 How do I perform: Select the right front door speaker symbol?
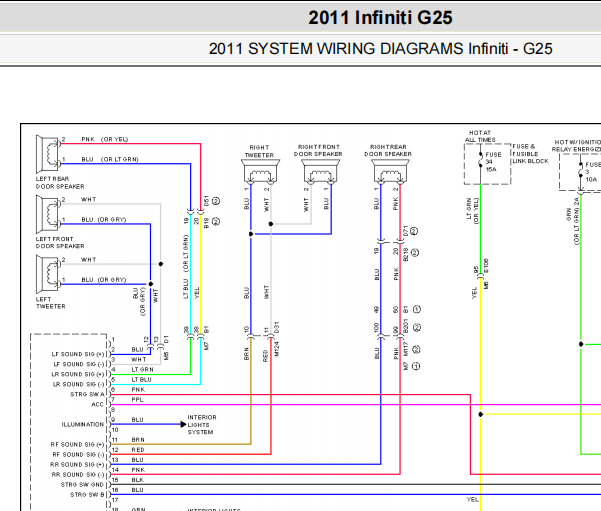(318, 176)
